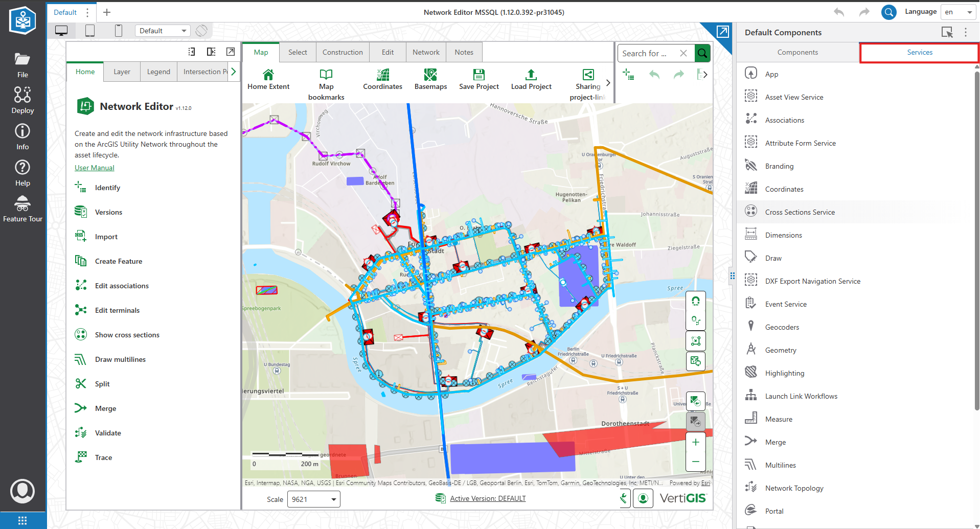The height and width of the screenshot is (529, 980).
Task: Click the green search magnifier button
Action: click(x=703, y=53)
